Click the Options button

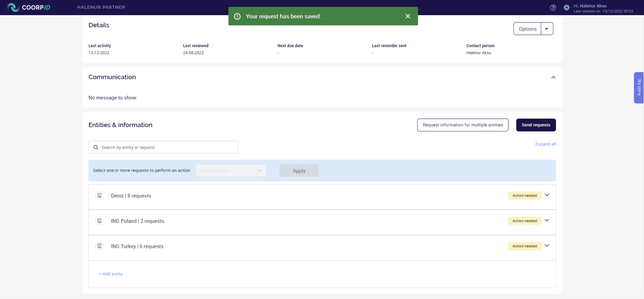point(527,29)
